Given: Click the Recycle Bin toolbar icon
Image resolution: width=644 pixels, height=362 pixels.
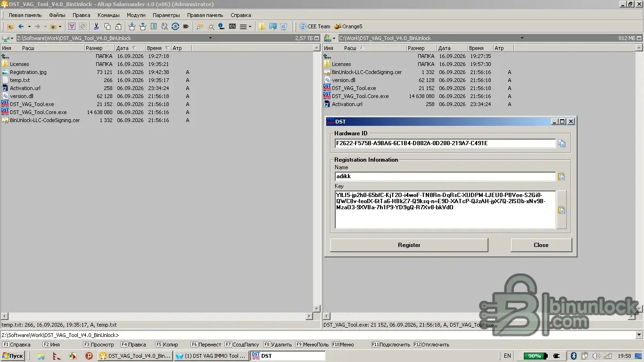Looking at the screenshot, I should pyautogui.click(x=283, y=26).
